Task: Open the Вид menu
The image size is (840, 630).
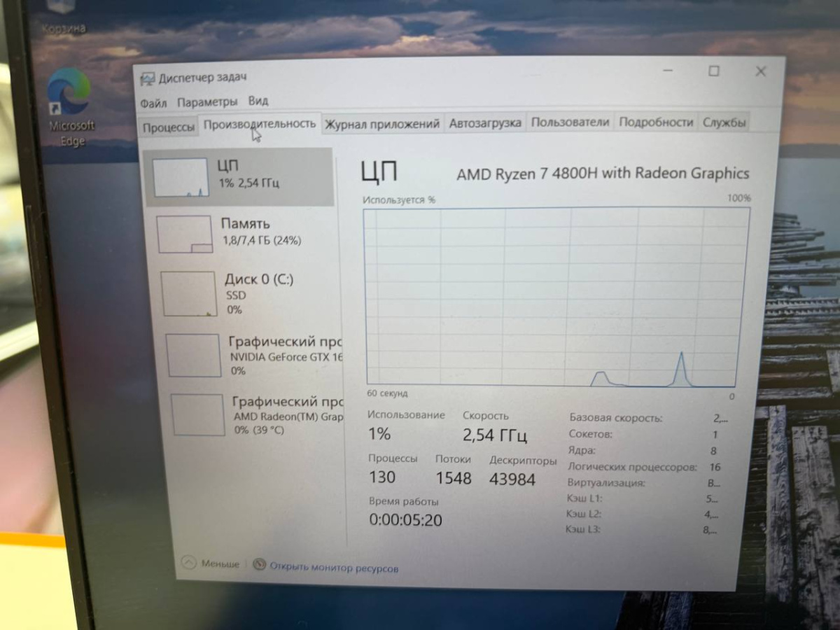Action: pyautogui.click(x=258, y=101)
